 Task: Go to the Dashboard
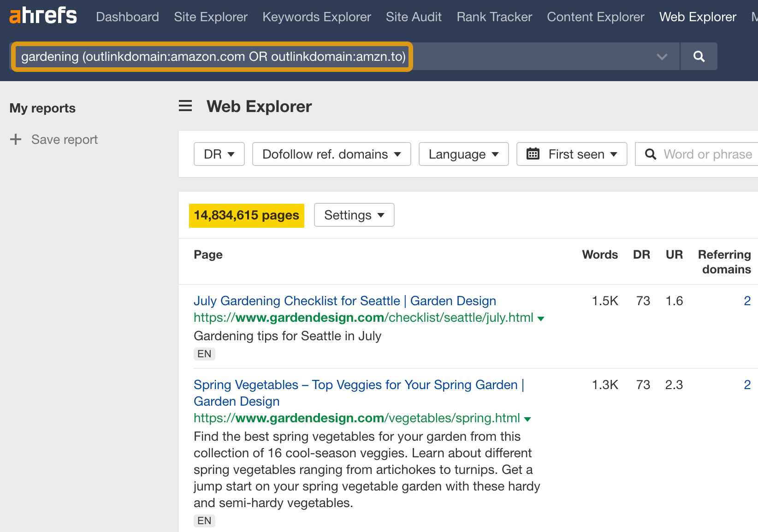[x=127, y=17]
